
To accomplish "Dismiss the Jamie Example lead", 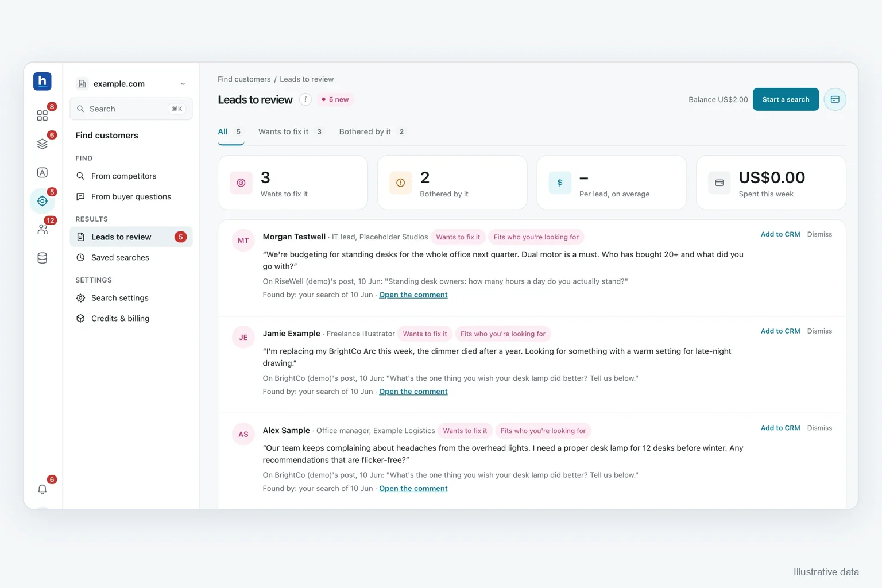I will 819,331.
